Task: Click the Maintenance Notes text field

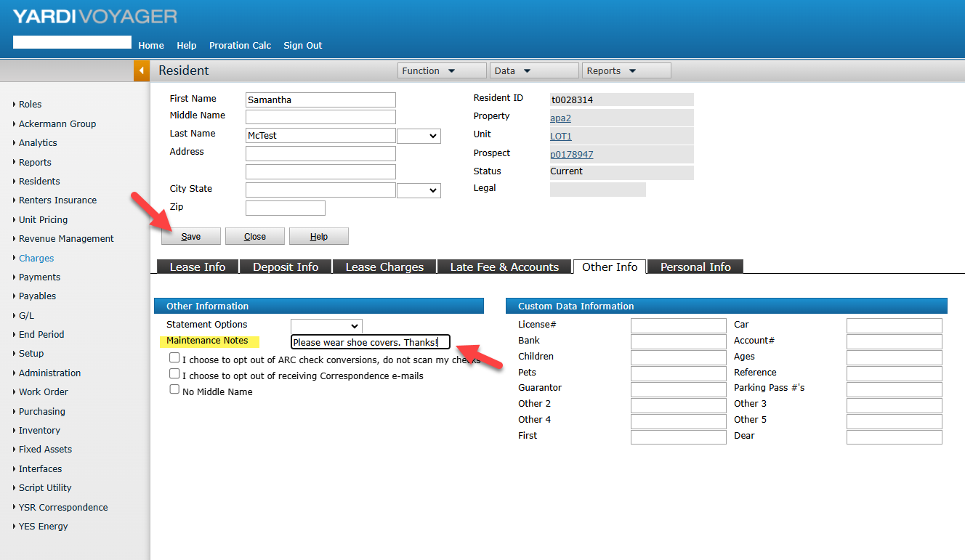Action: [x=370, y=342]
